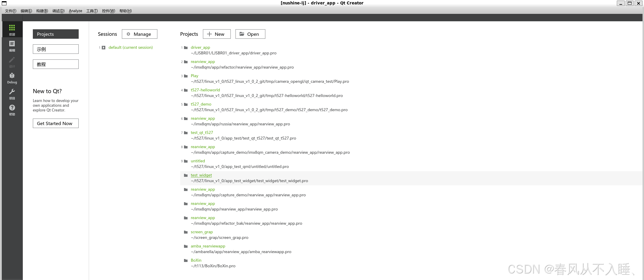
Task: Click the Qt Creator window icon in title bar
Action: 4,3
